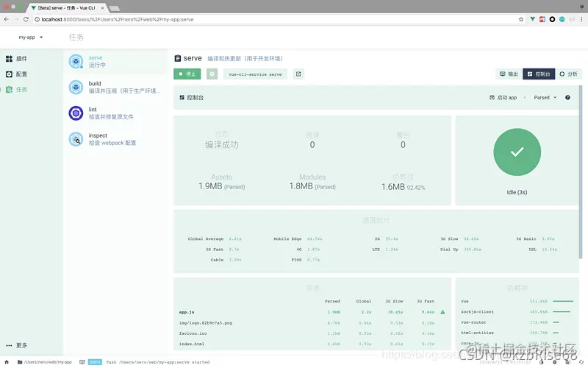Click the red-blue extension icon
The height and width of the screenshot is (368, 588).
pyautogui.click(x=542, y=19)
